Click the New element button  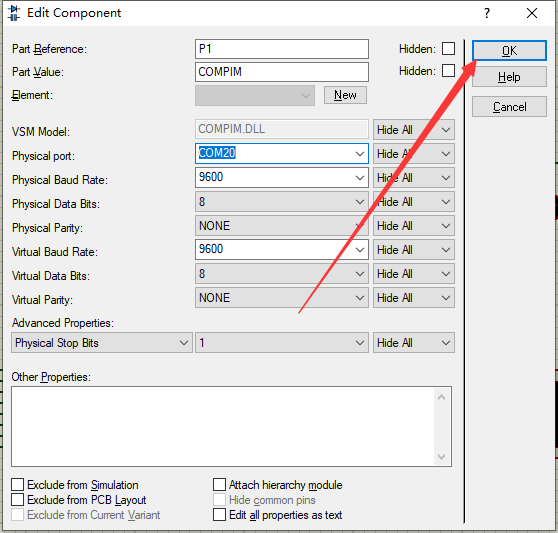(345, 95)
